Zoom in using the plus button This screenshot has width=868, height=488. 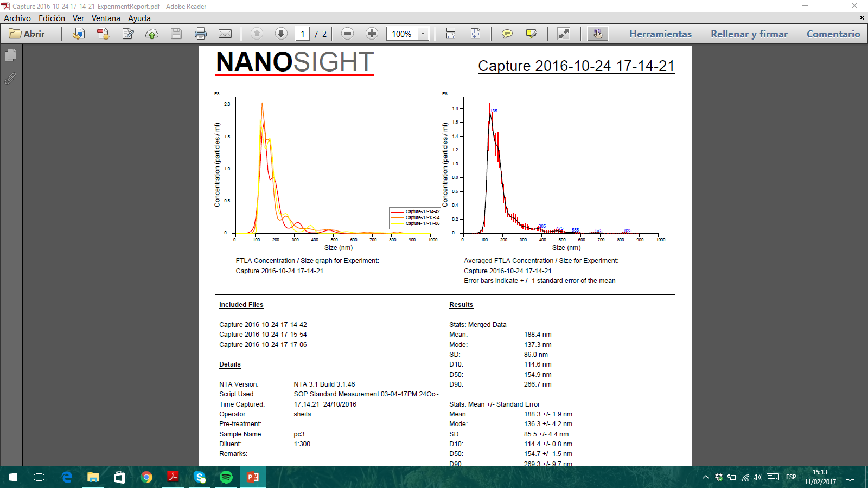[372, 34]
